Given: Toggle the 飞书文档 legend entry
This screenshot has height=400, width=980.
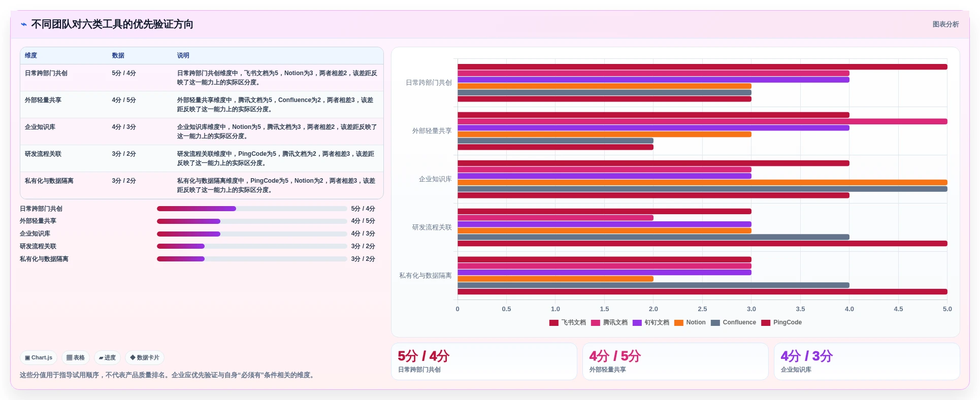Looking at the screenshot, I should (x=568, y=322).
